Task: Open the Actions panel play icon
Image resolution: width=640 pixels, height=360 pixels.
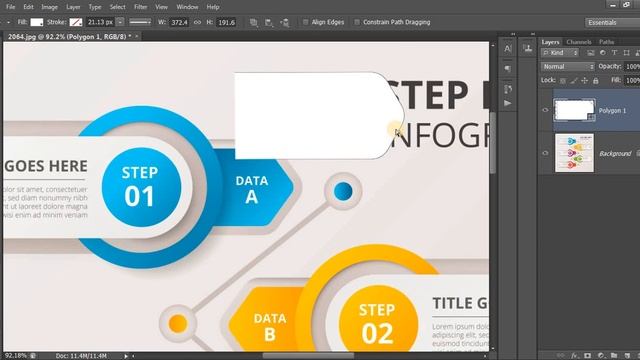Action: (508, 103)
